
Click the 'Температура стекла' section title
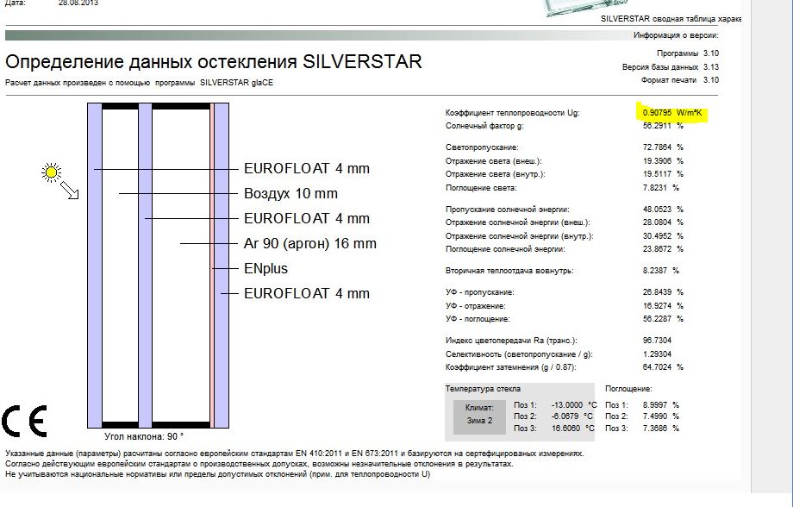click(483, 389)
